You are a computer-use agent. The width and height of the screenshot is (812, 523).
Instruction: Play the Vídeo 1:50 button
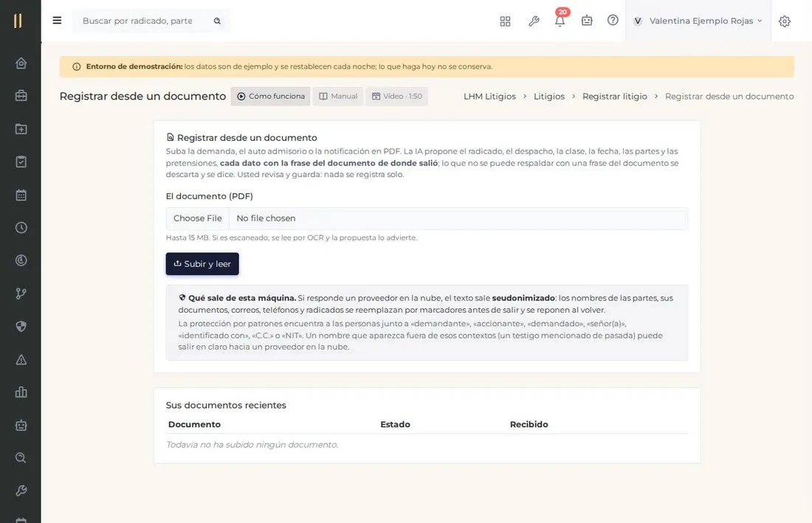(x=396, y=96)
